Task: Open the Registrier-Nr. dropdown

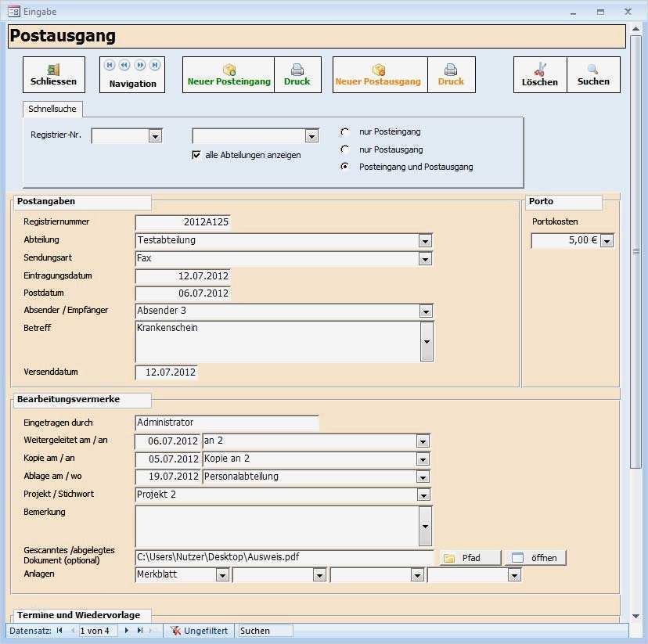Action: point(155,136)
